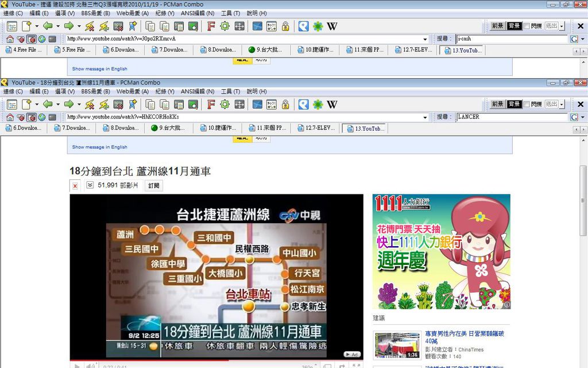Expand address bar URL dropdown in lower window
Viewport: 588px width, 368px height.
[425, 117]
